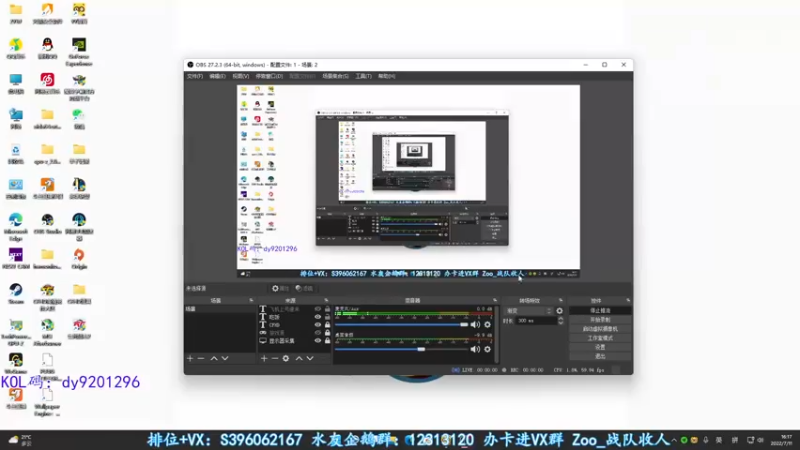
Task: Open the Microsoft Edge desktop shortcut
Action: [16, 227]
